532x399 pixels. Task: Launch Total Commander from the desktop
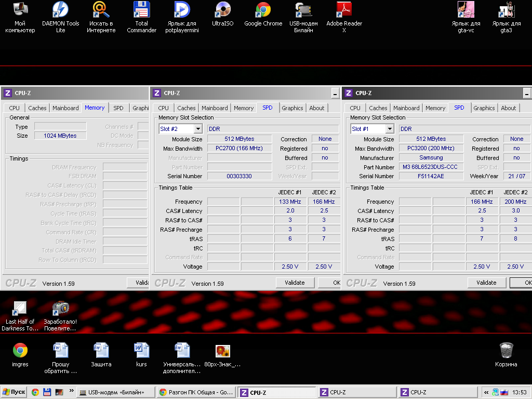tap(141, 10)
